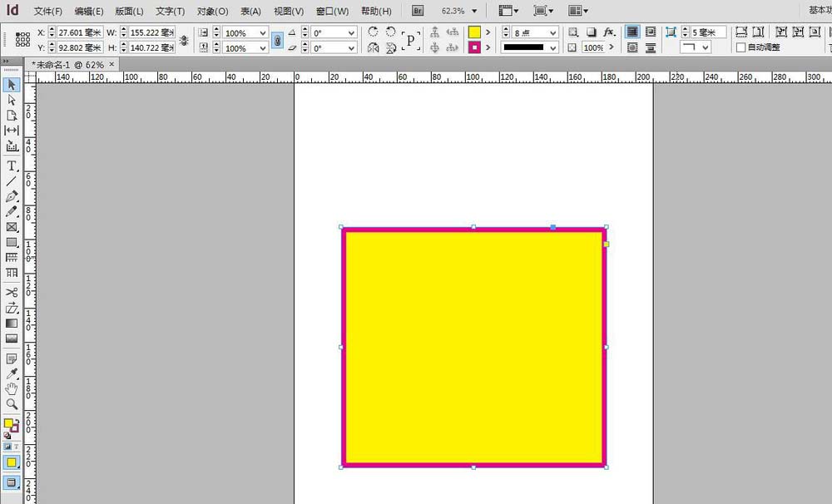Rotate 90° counter-clockwise icon

(x=390, y=32)
